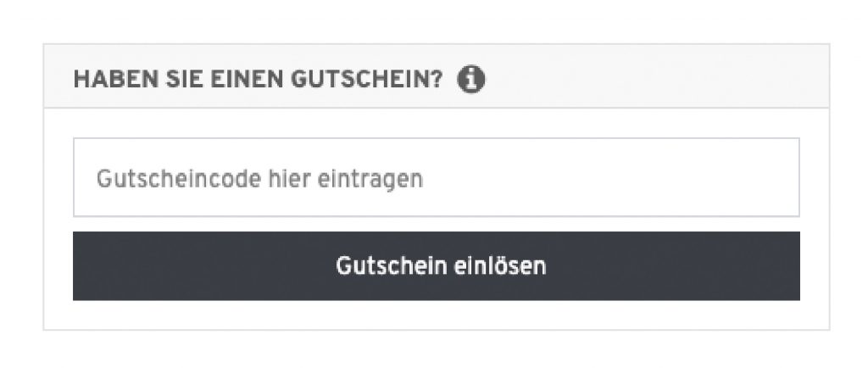
Task: Select the coupon code entry field
Action: [x=437, y=177]
